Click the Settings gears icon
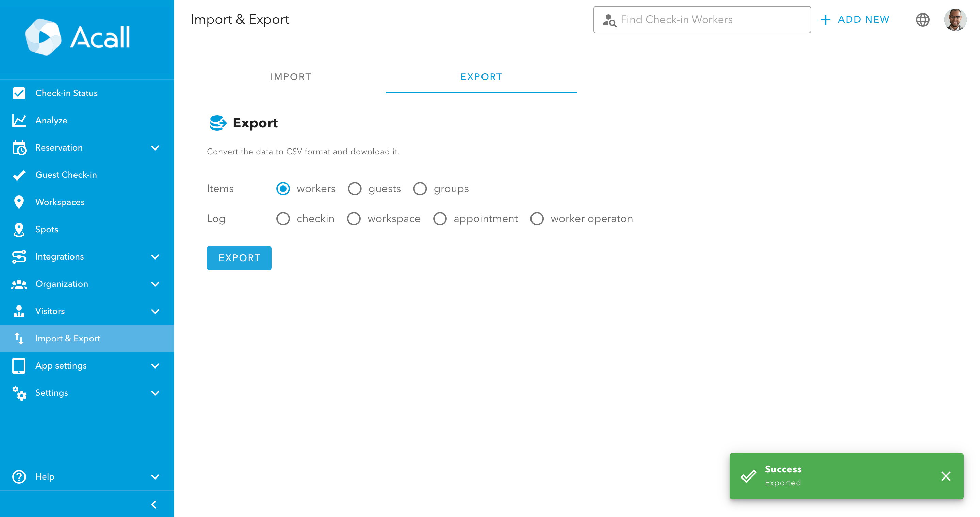The height and width of the screenshot is (517, 980). coord(19,393)
